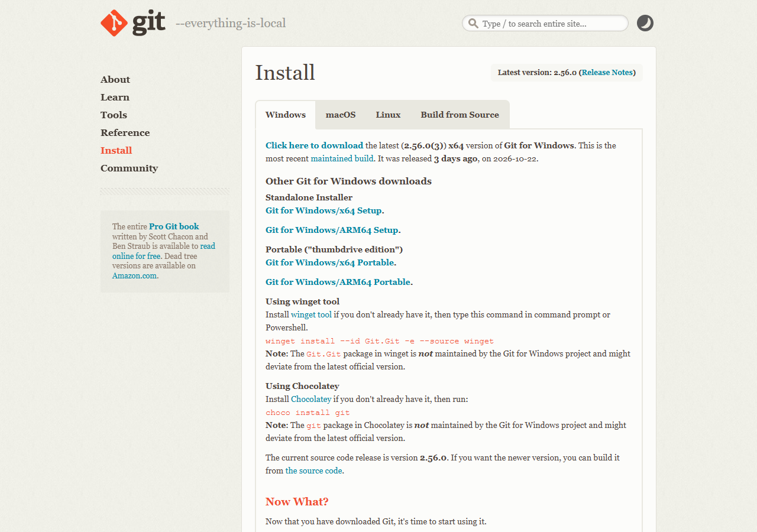
Task: Open the Community page
Action: click(130, 168)
